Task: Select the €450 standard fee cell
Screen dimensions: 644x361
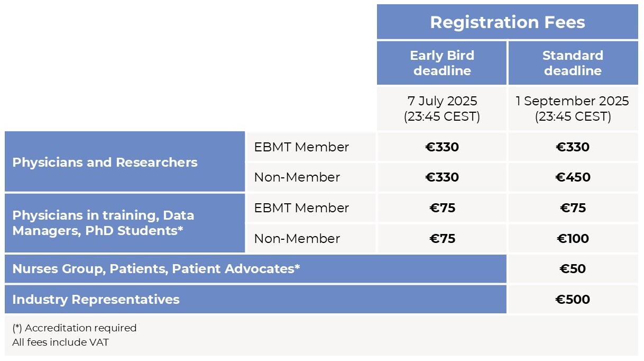Action: (573, 177)
